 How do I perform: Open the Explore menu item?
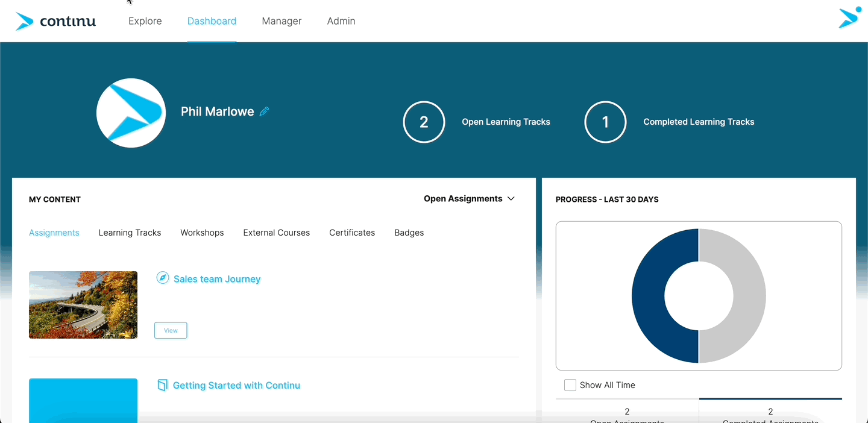pyautogui.click(x=145, y=21)
